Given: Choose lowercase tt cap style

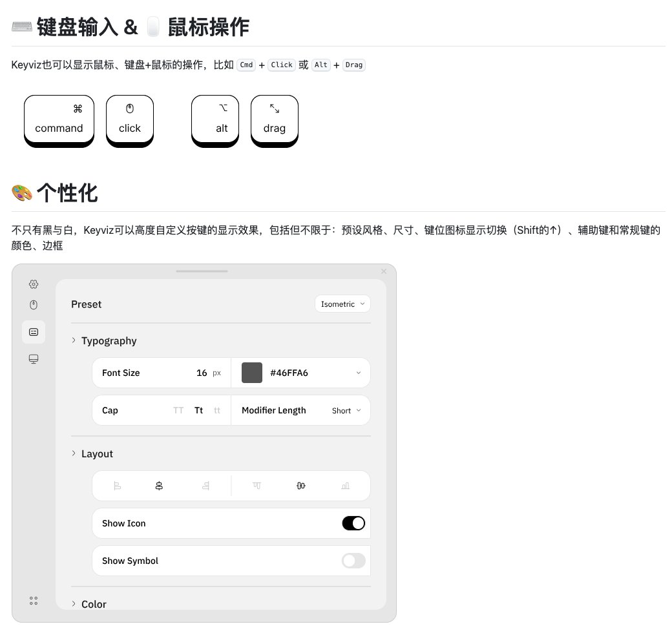Looking at the screenshot, I should tap(217, 410).
